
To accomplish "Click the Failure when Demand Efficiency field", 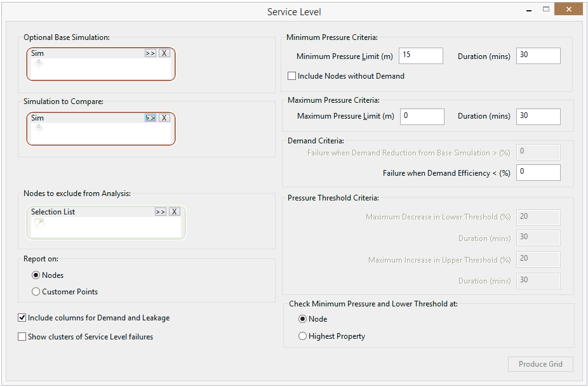I will (x=538, y=172).
